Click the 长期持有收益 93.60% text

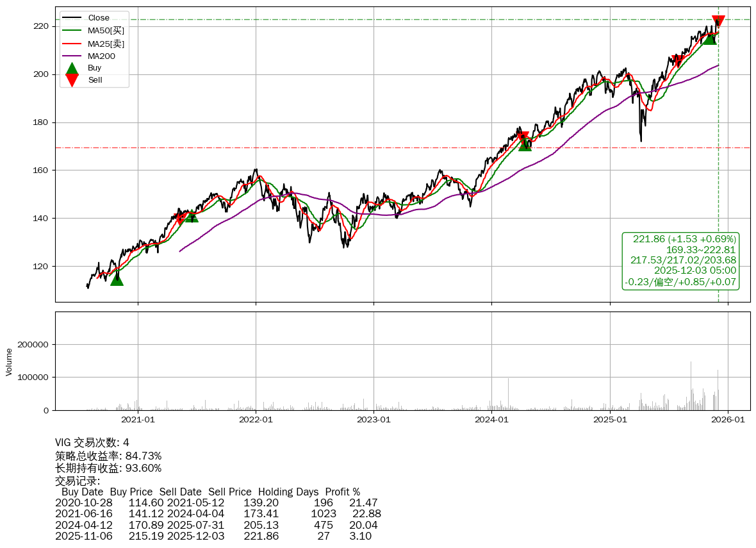tap(108, 468)
